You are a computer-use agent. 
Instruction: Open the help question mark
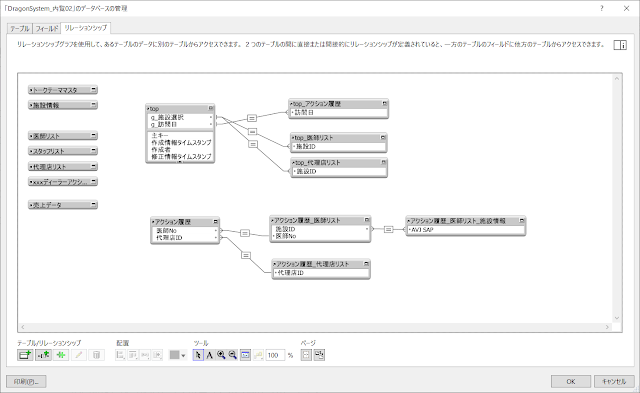[x=602, y=8]
